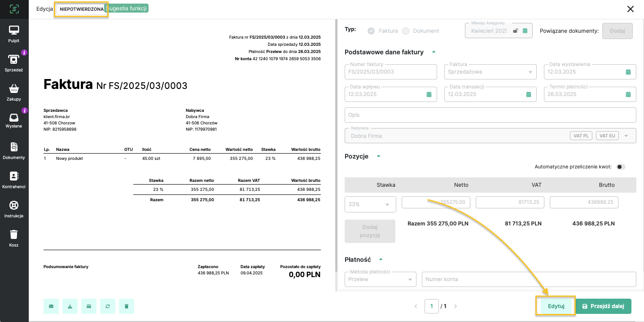This screenshot has width=644, height=322.
Task: Collapse the Podstawowe dane faktury section
Action: pyautogui.click(x=434, y=52)
